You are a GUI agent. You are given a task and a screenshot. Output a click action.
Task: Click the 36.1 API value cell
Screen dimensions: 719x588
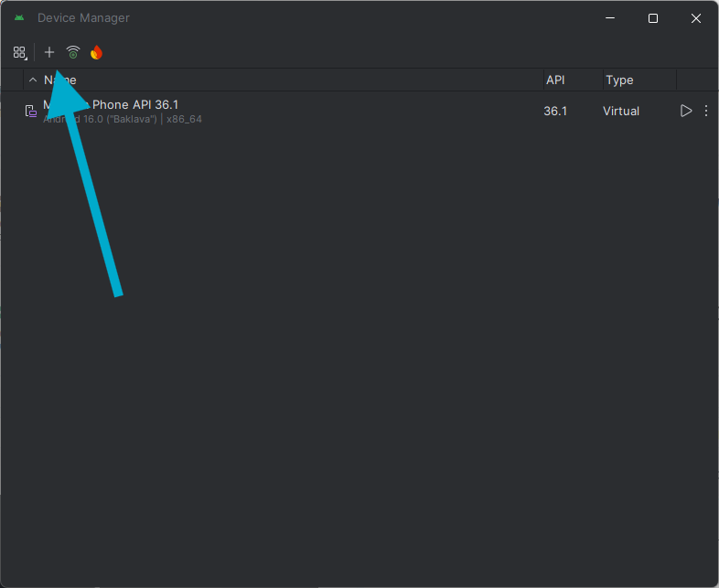click(555, 111)
